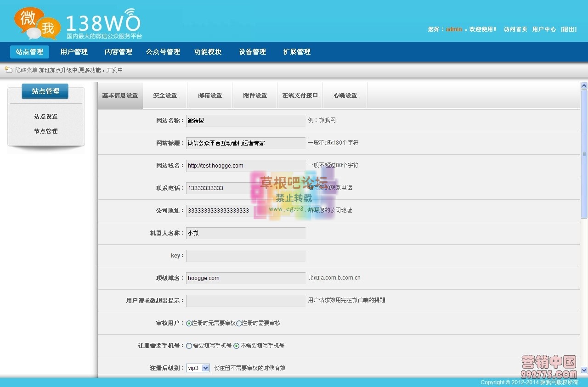The width and height of the screenshot is (588, 387).
Task: Select the 注册时无需要审核 radio button
Action: 188,323
